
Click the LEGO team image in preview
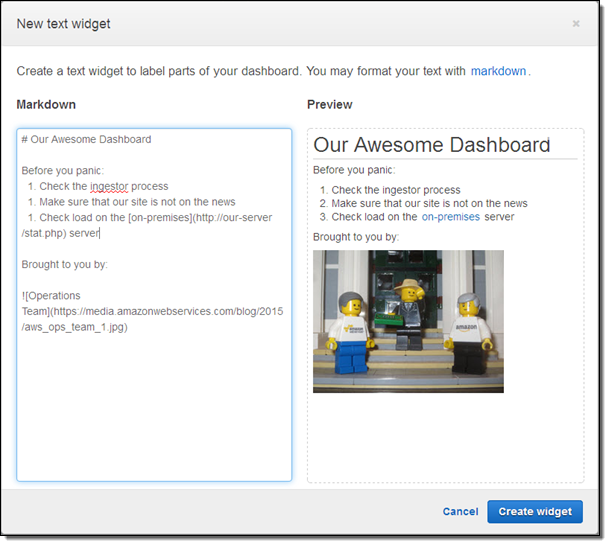pyautogui.click(x=408, y=321)
